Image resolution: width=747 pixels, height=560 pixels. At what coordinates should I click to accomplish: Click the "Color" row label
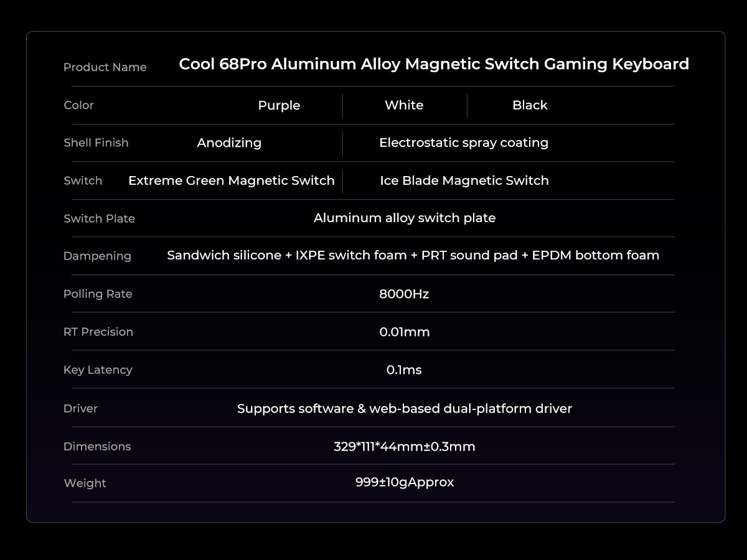click(78, 105)
